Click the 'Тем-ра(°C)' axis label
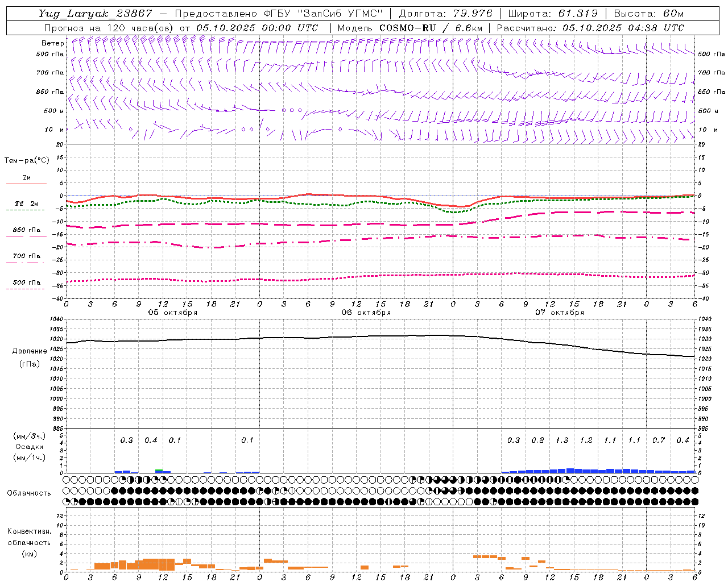This screenshot has height=582, width=728. [x=27, y=161]
